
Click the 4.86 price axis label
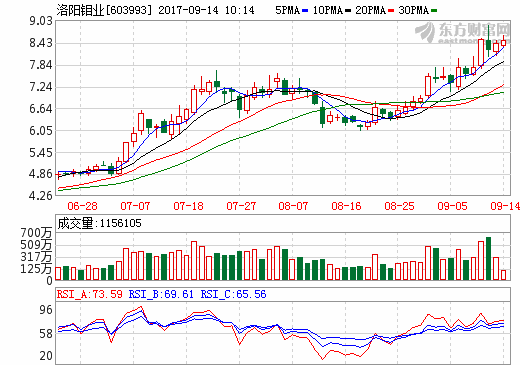coord(41,174)
